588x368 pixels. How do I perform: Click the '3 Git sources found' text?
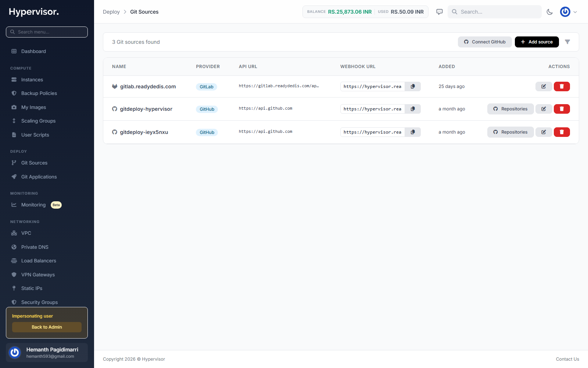(x=136, y=42)
